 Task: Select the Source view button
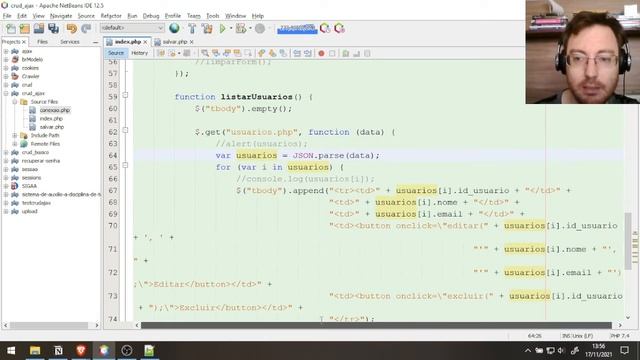[116, 53]
